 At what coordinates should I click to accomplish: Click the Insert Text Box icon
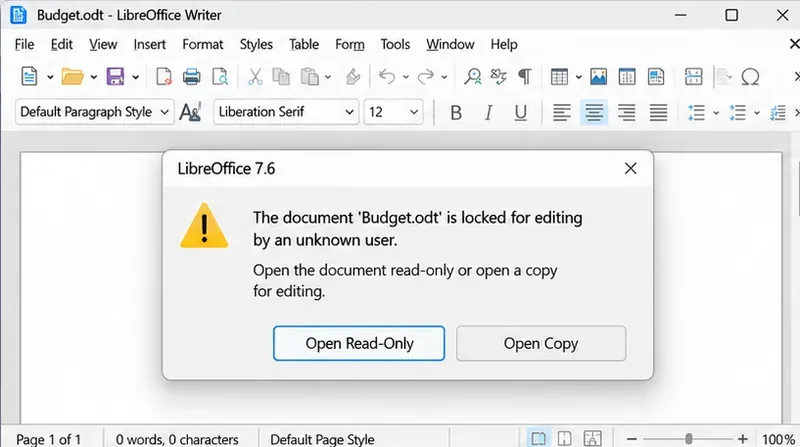coord(656,77)
